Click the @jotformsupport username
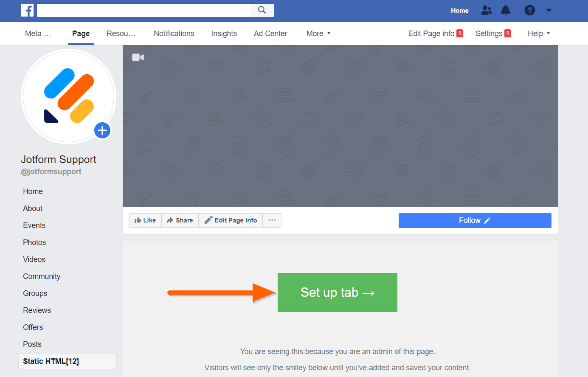The height and width of the screenshot is (377, 588). tap(51, 172)
